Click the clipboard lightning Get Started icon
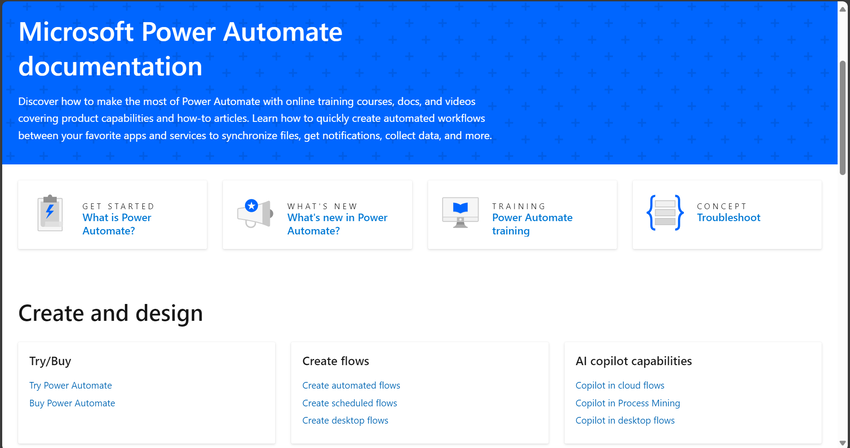The height and width of the screenshot is (448, 850). coord(50,213)
